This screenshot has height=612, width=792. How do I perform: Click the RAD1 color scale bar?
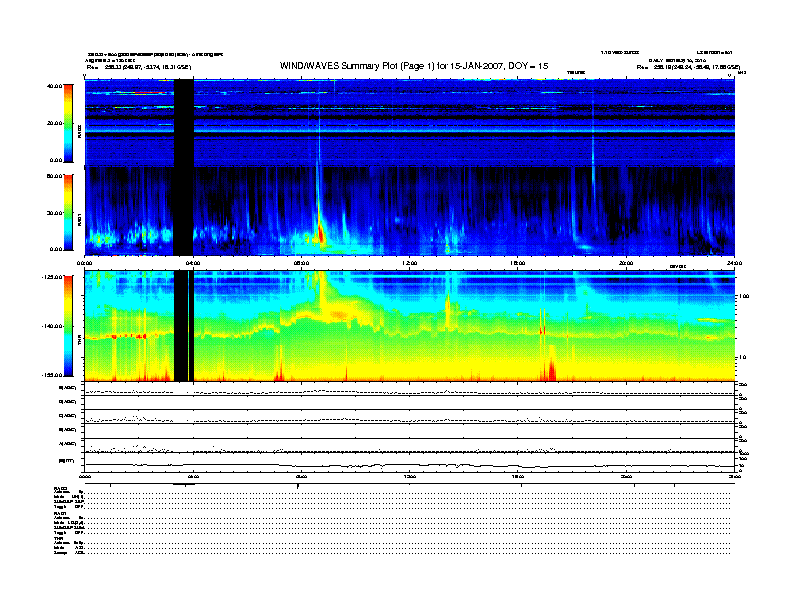click(68, 212)
